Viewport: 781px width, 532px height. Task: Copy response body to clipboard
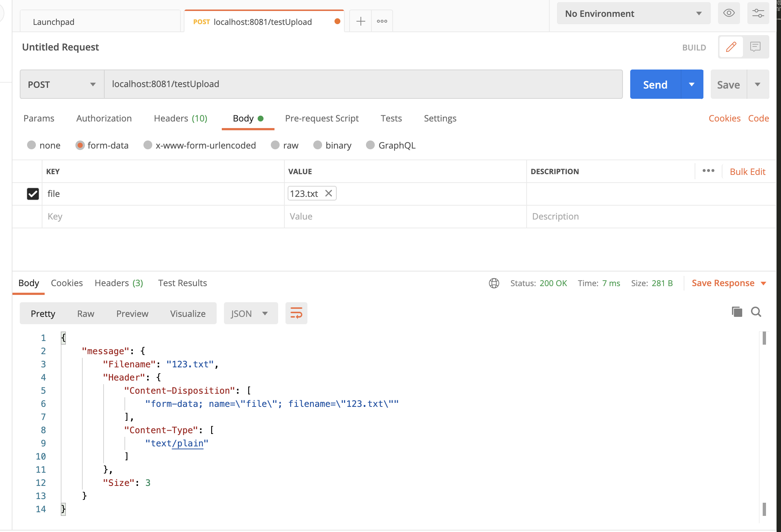click(737, 312)
